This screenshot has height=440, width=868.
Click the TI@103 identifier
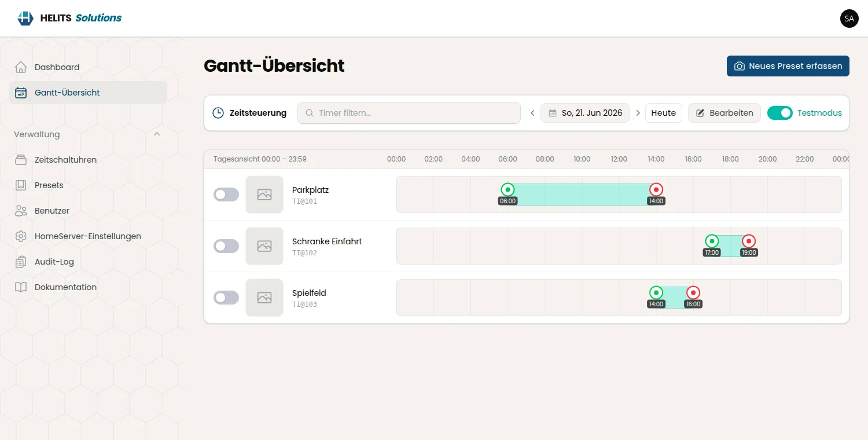[304, 305]
